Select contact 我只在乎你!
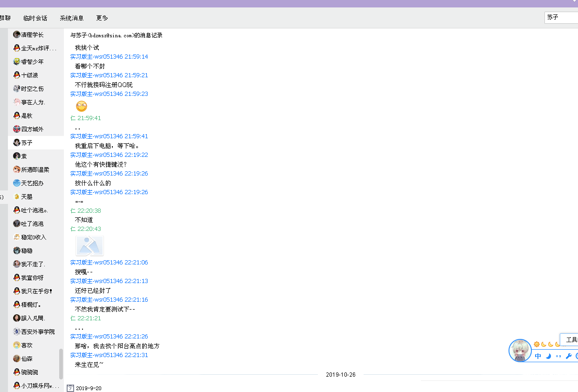Image resolution: width=578 pixels, height=392 pixels. [x=36, y=291]
